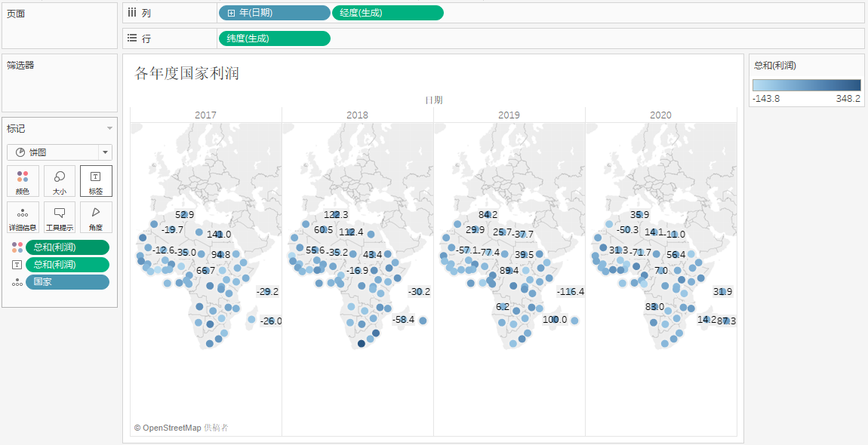Image resolution: width=868 pixels, height=445 pixels.
Task: Click the label icon beside second 总和(利润) pill
Action: point(17,265)
